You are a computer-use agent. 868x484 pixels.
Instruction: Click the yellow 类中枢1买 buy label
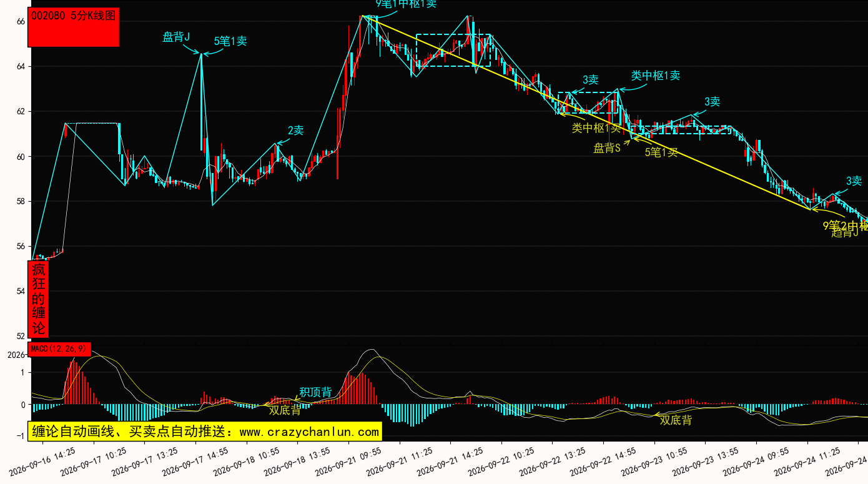click(x=596, y=128)
